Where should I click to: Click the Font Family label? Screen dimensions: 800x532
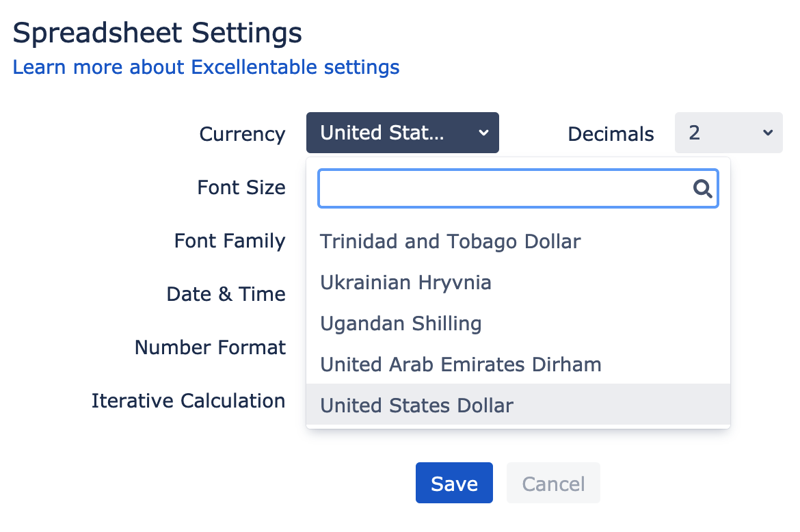point(230,241)
